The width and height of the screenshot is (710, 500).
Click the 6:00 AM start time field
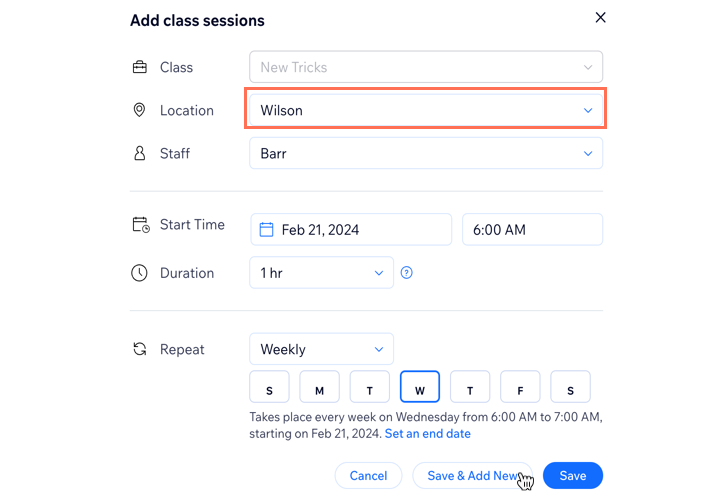[532, 230]
